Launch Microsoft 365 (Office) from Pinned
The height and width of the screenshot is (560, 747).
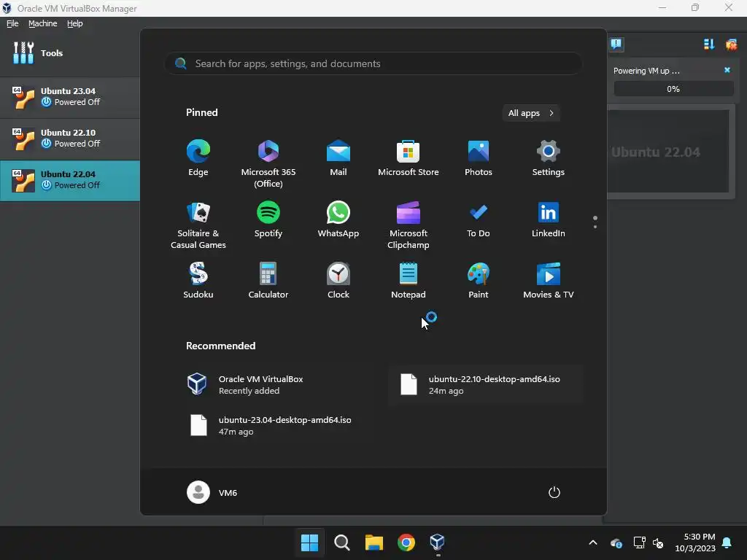[268, 164]
